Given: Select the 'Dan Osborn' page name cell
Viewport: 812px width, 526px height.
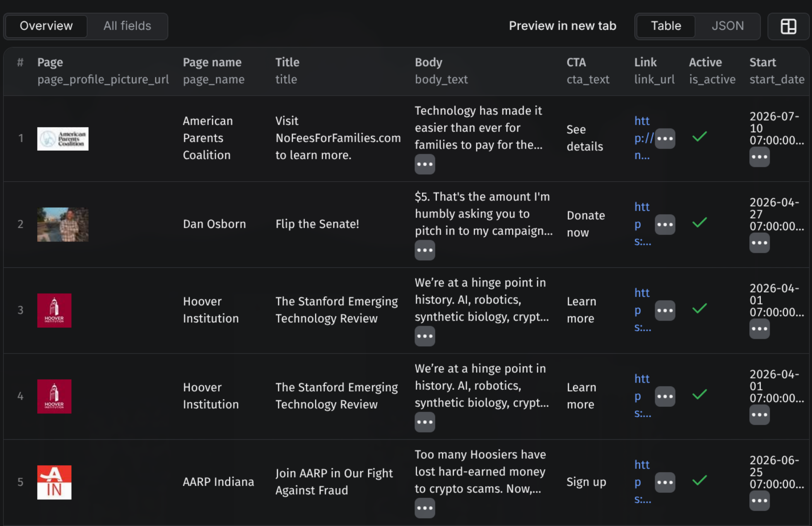Looking at the screenshot, I should click(x=214, y=224).
